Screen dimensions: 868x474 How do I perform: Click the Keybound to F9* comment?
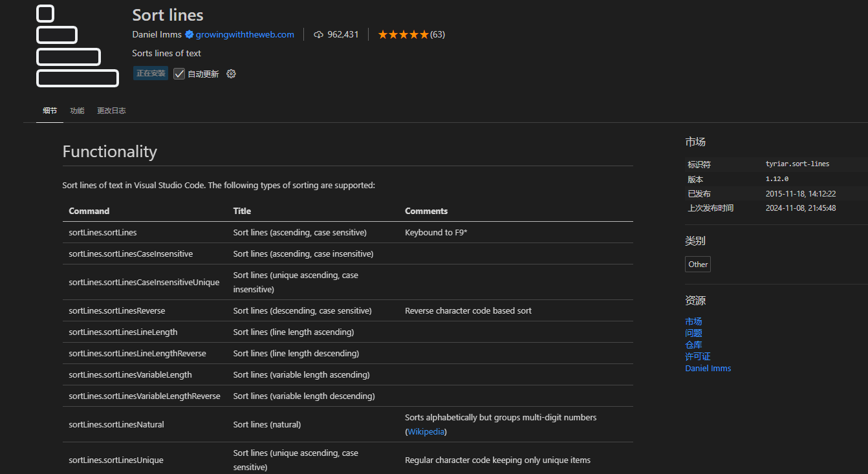pyautogui.click(x=436, y=232)
